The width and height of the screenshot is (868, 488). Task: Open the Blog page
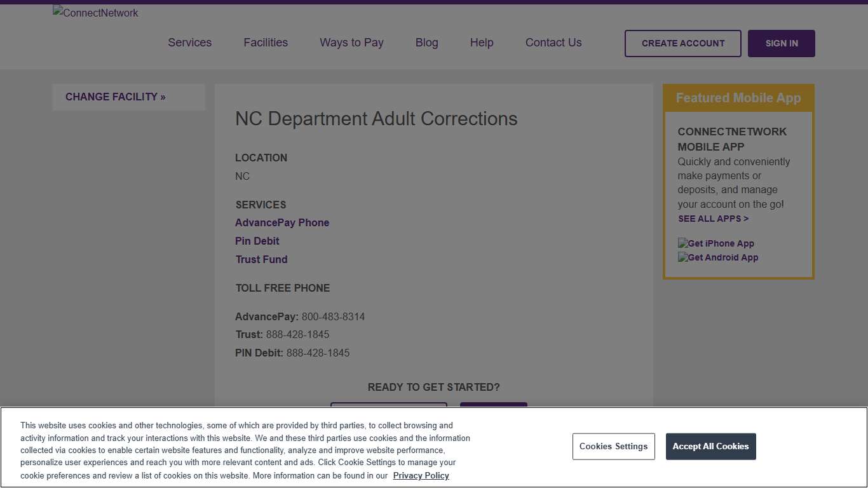pyautogui.click(x=426, y=43)
